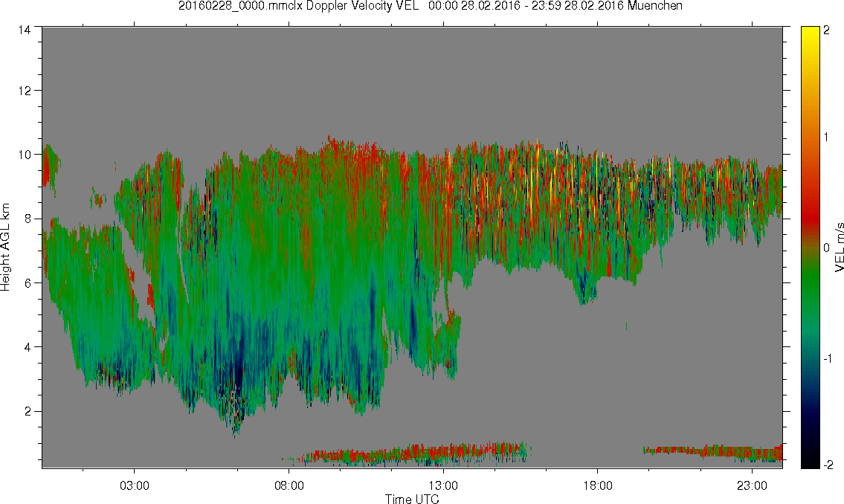Click the 08:00 time tick label

point(289,485)
